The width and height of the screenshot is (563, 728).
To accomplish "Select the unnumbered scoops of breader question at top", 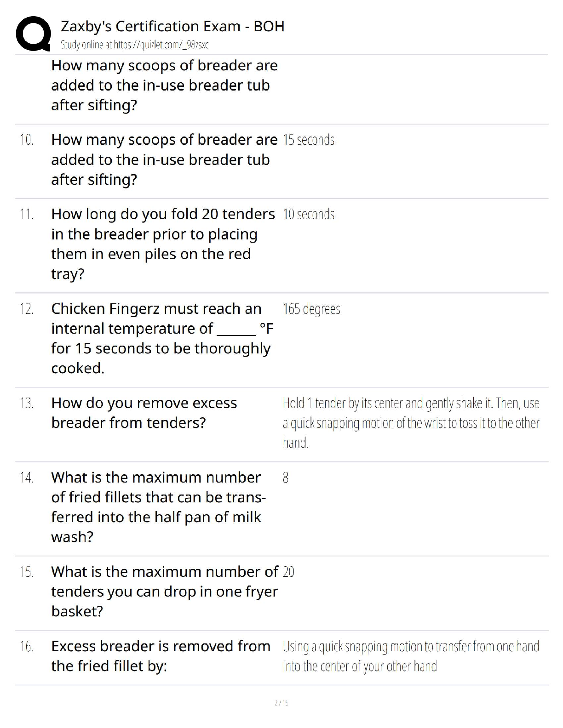I will point(164,85).
